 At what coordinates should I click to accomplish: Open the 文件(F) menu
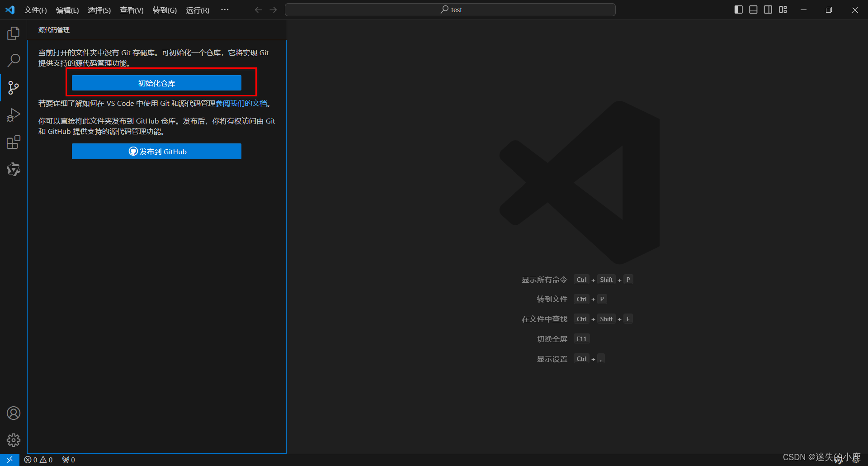pyautogui.click(x=35, y=10)
